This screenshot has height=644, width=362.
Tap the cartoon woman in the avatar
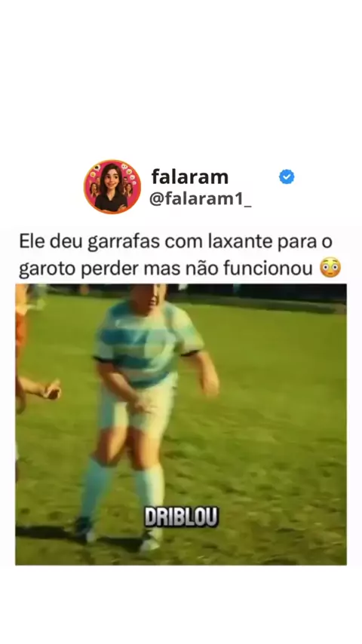click(x=112, y=189)
